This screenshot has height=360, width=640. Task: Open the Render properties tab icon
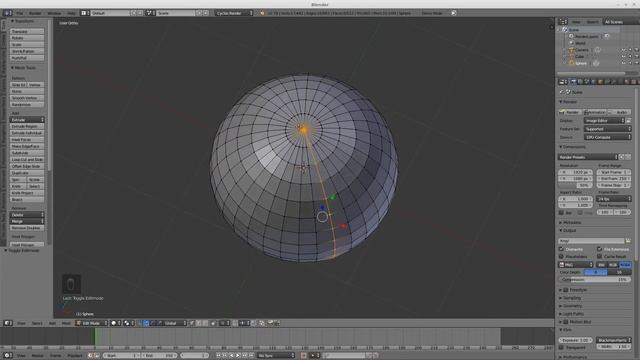tap(573, 82)
